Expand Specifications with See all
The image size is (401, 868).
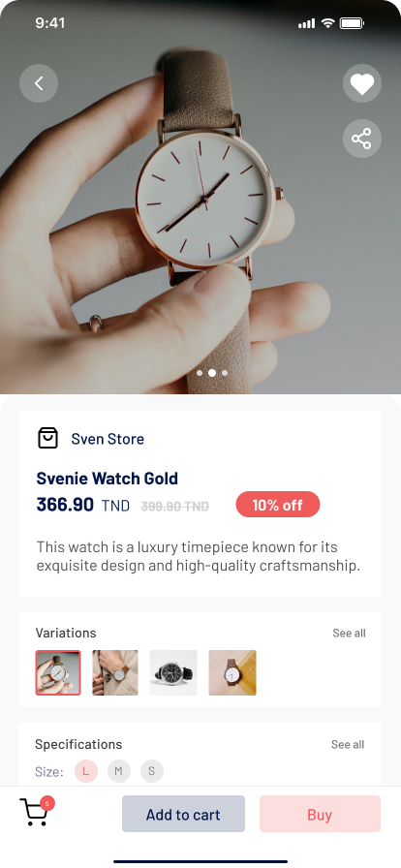click(348, 745)
